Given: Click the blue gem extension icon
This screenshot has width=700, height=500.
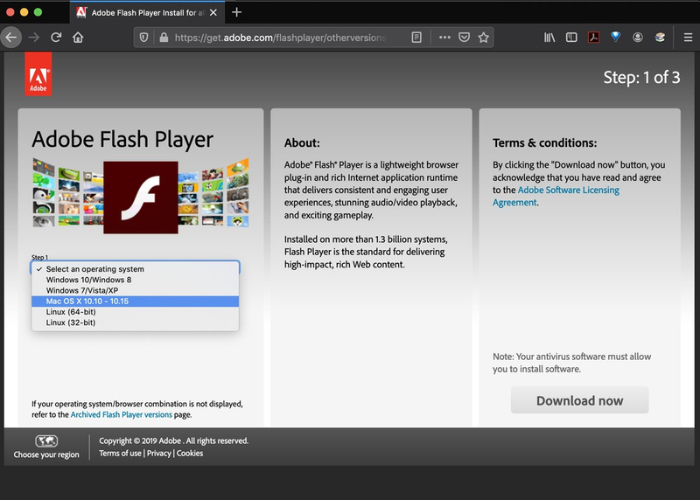Looking at the screenshot, I should pos(616,37).
